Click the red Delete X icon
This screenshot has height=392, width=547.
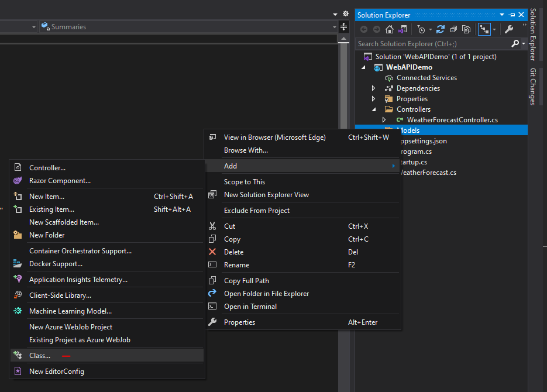coord(212,252)
